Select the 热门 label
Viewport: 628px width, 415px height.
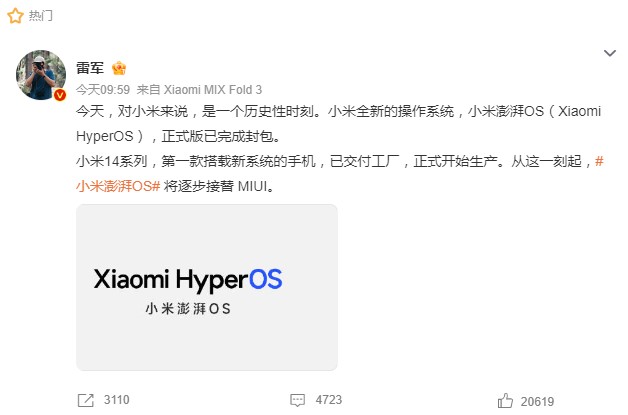tap(40, 16)
